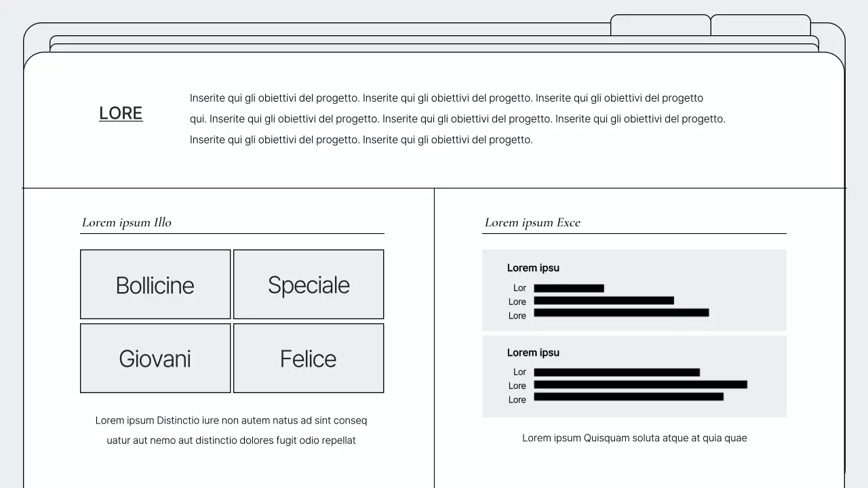
Task: Click the 'Lorem ipsum Distinctio' caption text
Action: click(231, 430)
